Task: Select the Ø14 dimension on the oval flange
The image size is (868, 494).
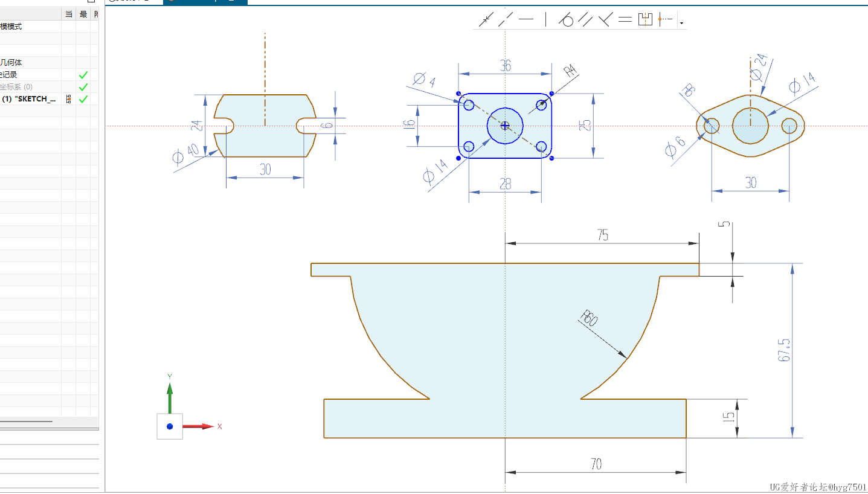Action: pyautogui.click(x=802, y=83)
